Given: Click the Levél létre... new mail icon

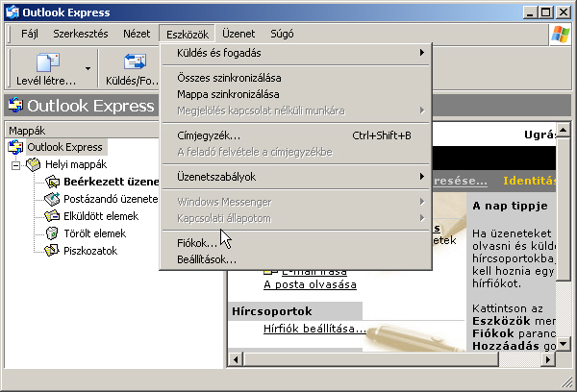Looking at the screenshot, I should coord(48,62).
